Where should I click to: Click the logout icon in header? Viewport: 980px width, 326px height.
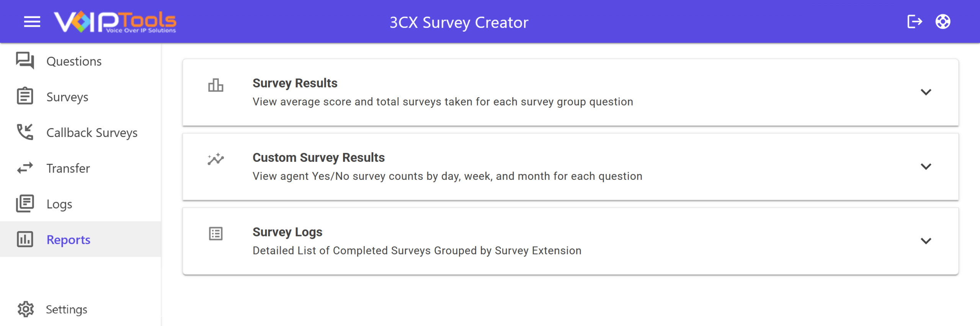915,21
